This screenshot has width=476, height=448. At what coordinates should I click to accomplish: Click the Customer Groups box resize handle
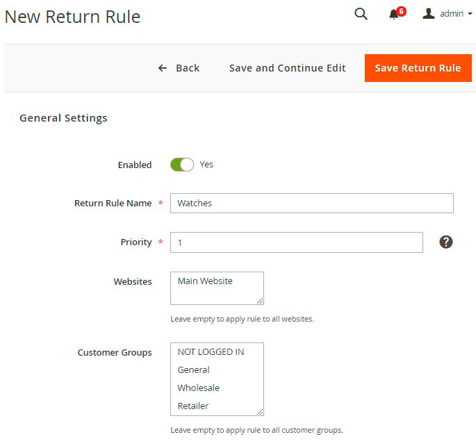coord(260,412)
